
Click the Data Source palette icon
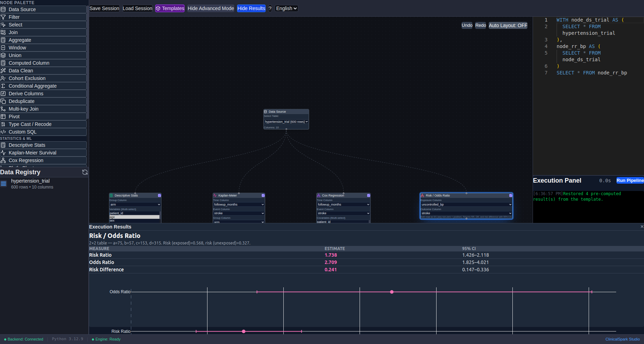pos(3,9)
